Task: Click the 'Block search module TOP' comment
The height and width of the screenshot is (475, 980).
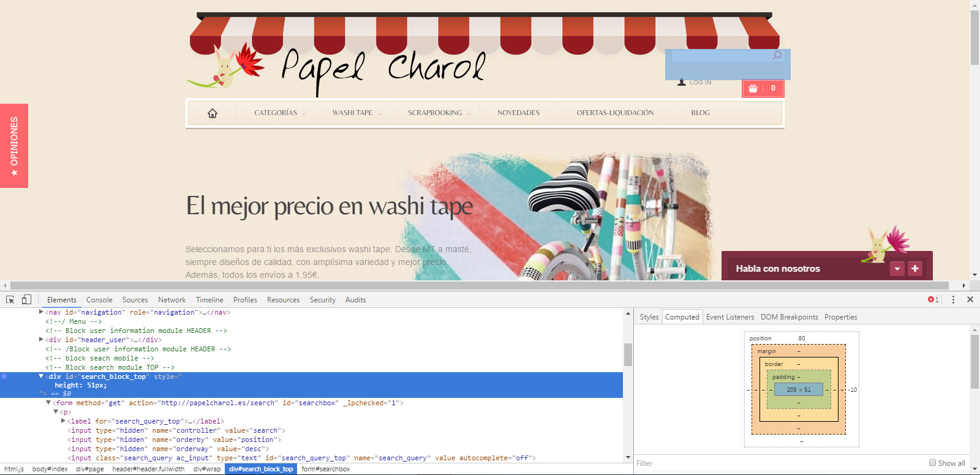Action: pos(110,367)
